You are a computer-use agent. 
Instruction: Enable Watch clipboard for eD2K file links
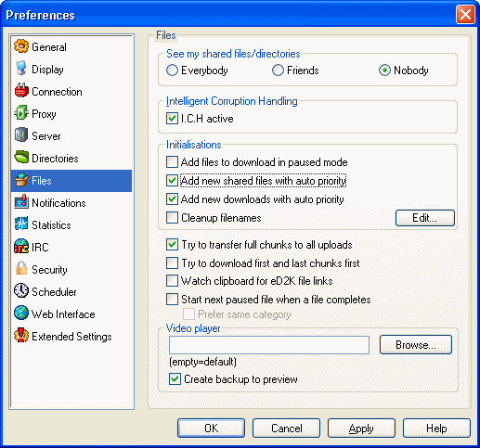pos(172,281)
